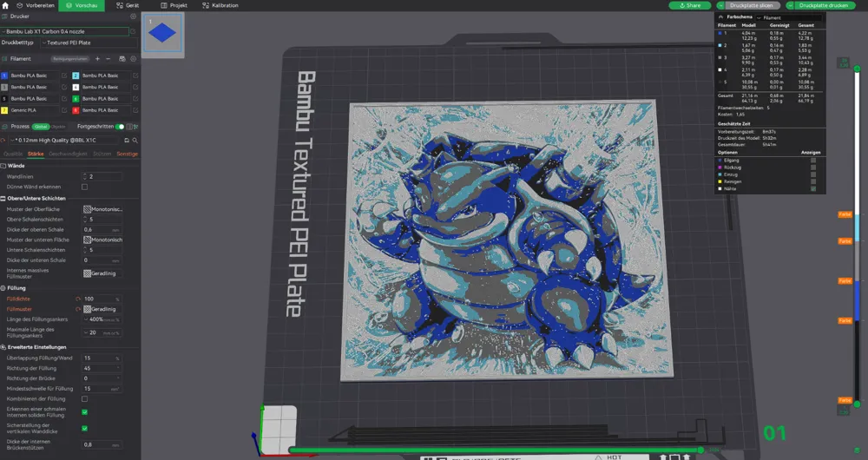The height and width of the screenshot is (460, 868).
Task: Save the 0.12mm High Quality preset
Action: pos(126,141)
